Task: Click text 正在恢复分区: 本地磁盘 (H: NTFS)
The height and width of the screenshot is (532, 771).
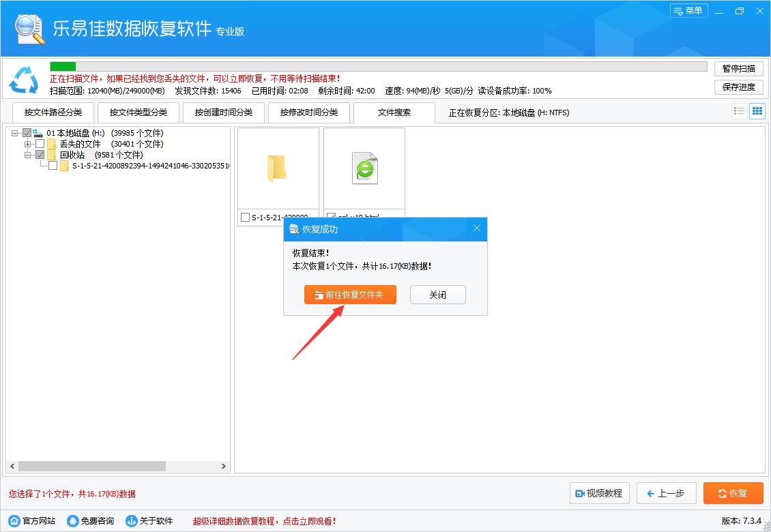Action: pos(509,113)
